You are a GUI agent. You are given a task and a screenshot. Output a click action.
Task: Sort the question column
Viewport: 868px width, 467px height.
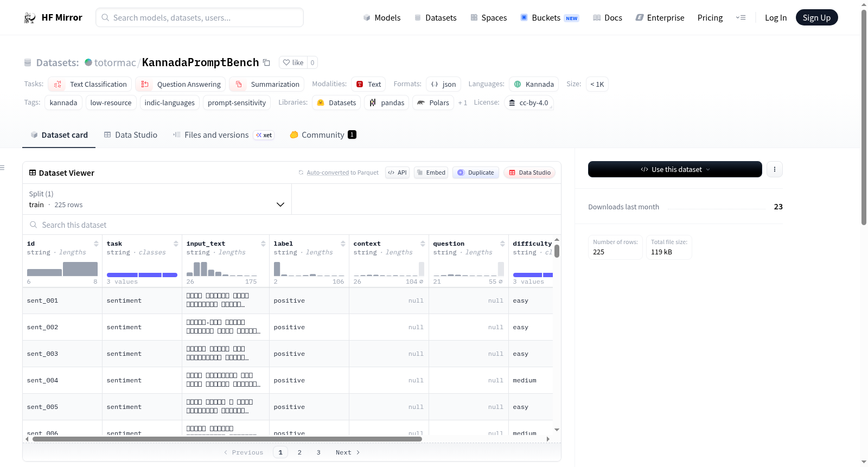[502, 244]
